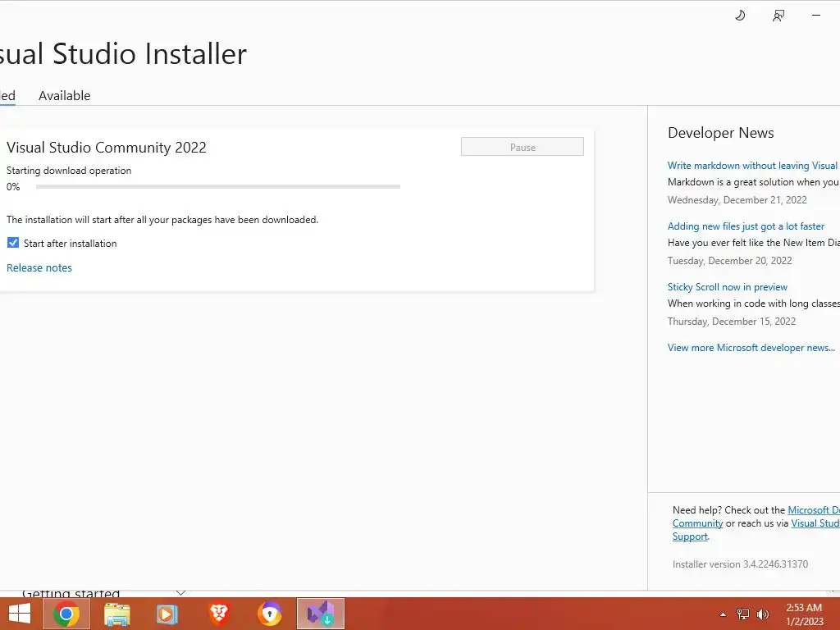Uncheck Start after installation checkbox
The height and width of the screenshot is (630, 840).
pyautogui.click(x=13, y=243)
